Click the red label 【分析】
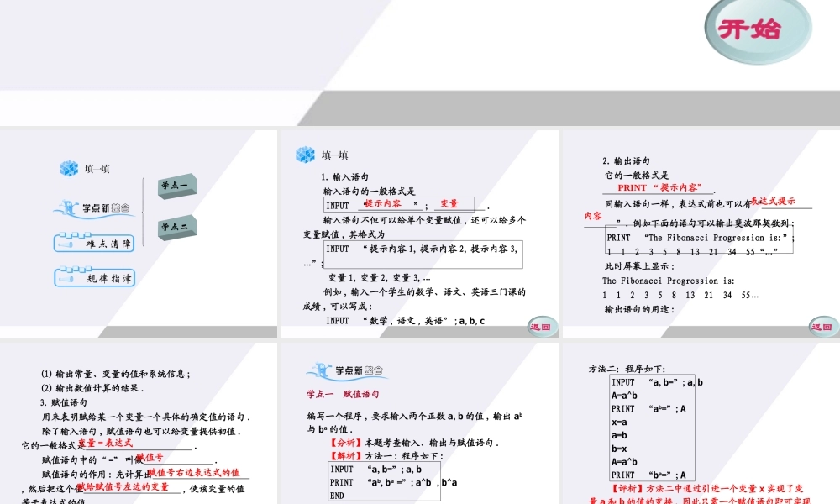840x504 pixels. tap(346, 443)
